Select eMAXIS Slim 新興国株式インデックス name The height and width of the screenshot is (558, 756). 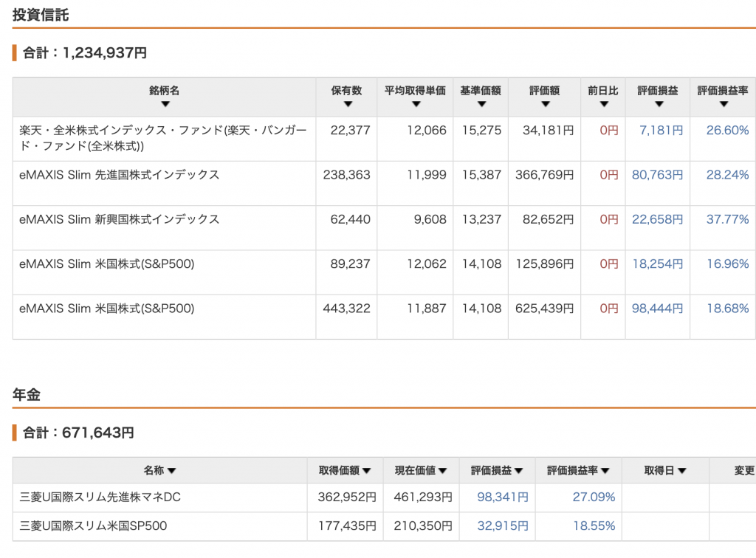[119, 219]
